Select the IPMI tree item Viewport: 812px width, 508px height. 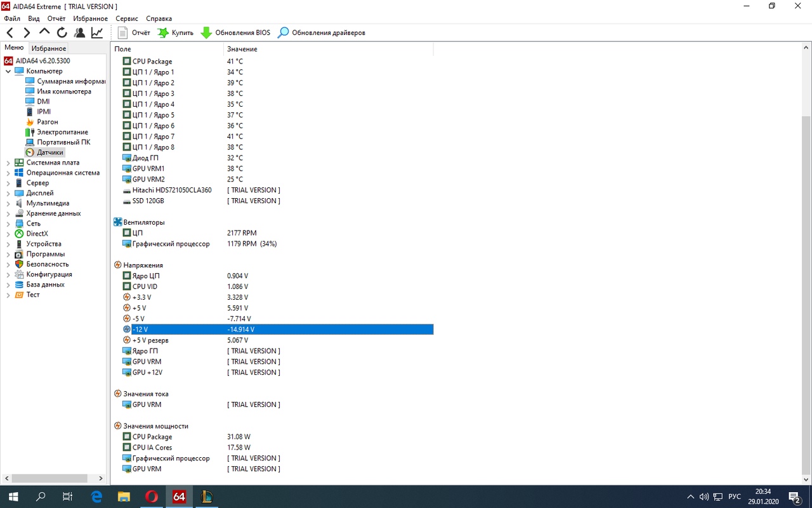point(38,112)
